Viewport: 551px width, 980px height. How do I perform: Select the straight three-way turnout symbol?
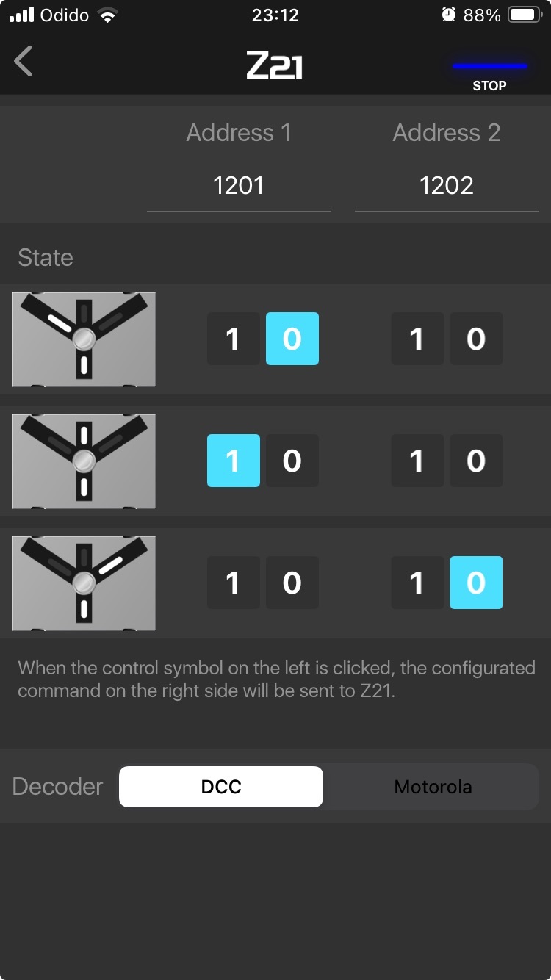(84, 461)
